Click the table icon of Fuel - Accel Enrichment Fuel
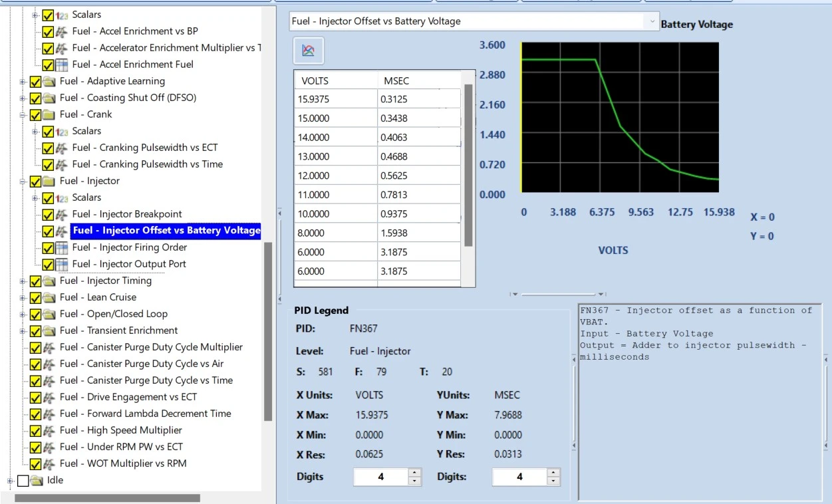Screen dimensions: 832x504 (62, 64)
